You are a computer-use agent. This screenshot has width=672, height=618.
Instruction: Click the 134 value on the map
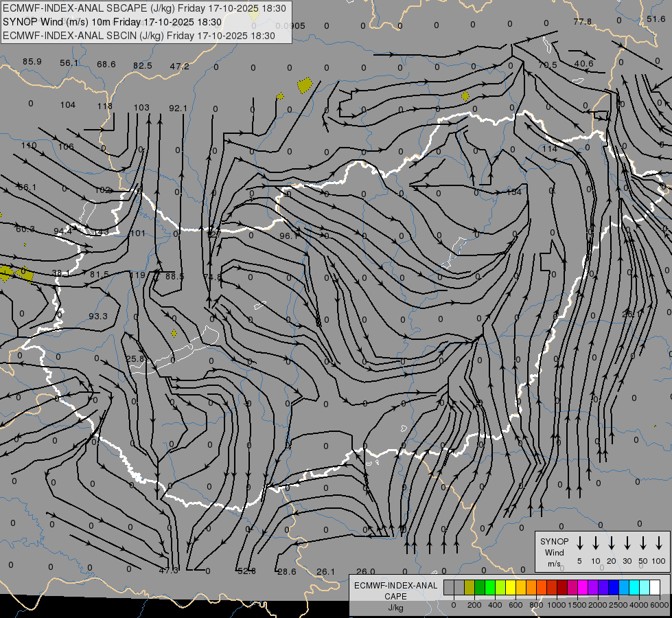click(514, 192)
